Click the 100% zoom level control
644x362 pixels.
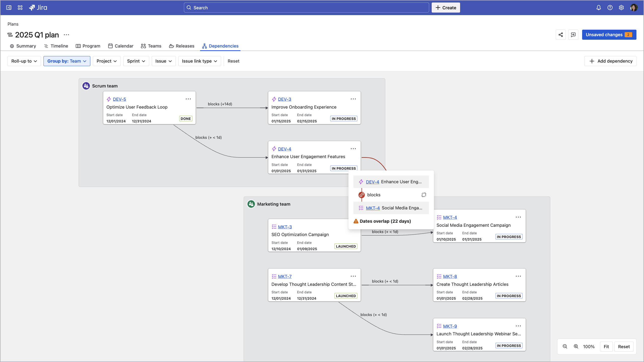point(589,346)
